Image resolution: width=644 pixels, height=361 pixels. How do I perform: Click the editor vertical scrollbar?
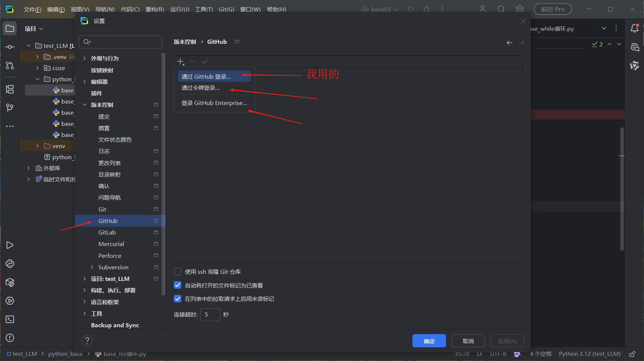coord(622,189)
